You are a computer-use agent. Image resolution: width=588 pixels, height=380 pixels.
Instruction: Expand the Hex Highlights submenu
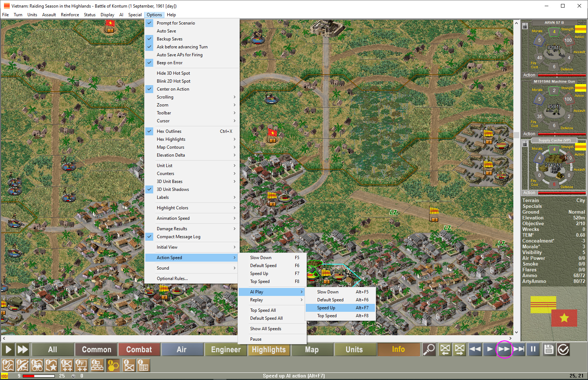pos(192,139)
